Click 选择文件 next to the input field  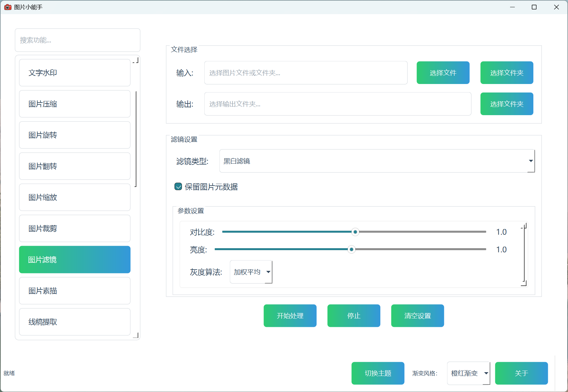coord(443,73)
